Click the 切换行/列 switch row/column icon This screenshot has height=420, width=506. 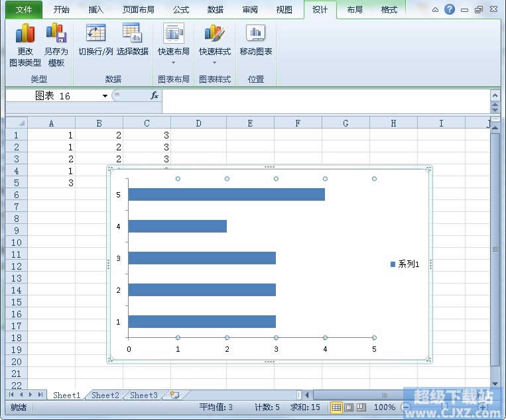click(x=95, y=33)
